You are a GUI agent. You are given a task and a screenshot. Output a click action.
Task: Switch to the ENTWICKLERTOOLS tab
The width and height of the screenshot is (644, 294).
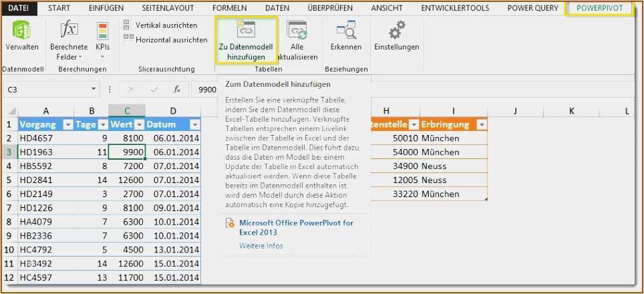(455, 8)
